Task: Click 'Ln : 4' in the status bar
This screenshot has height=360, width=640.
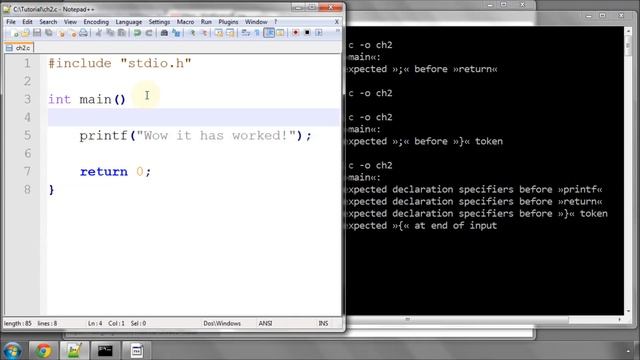Action: click(95, 323)
